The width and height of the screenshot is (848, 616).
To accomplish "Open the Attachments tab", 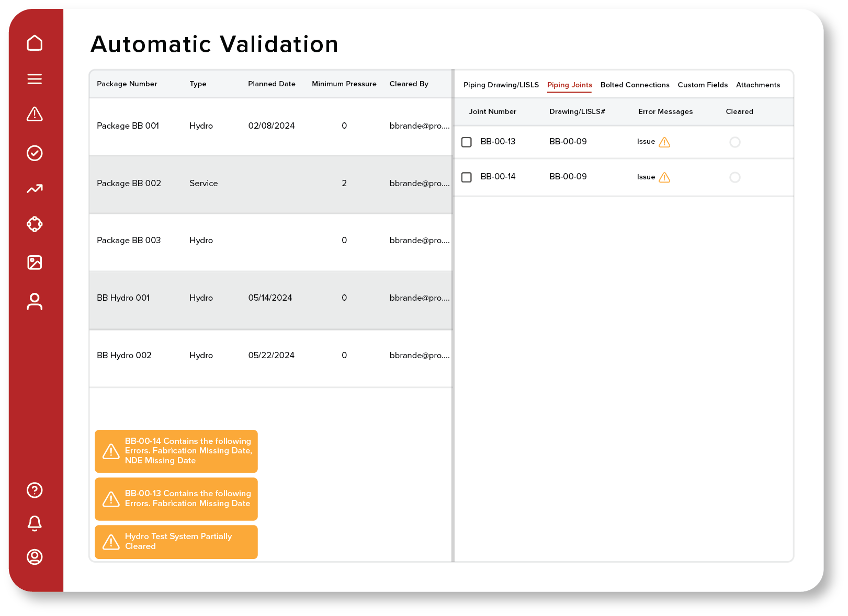I will coord(758,85).
